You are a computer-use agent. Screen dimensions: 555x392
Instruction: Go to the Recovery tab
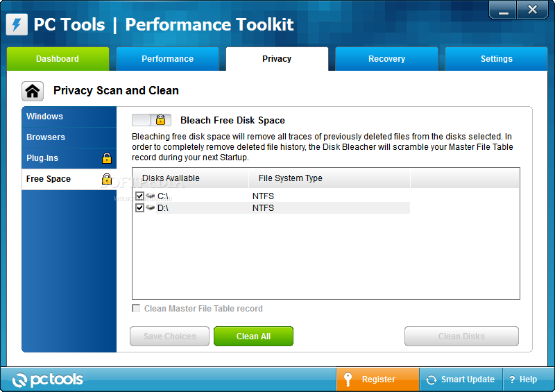pyautogui.click(x=386, y=59)
